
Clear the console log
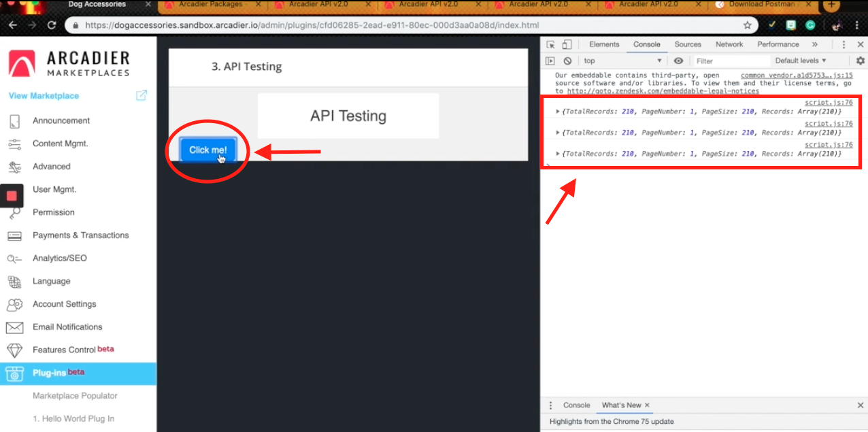pos(567,61)
